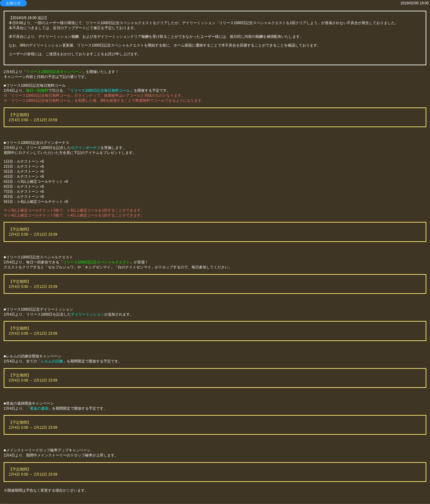430x504 pixels.
Task: Follow the cyan デイリーミッション link
Action: [x=87, y=314]
